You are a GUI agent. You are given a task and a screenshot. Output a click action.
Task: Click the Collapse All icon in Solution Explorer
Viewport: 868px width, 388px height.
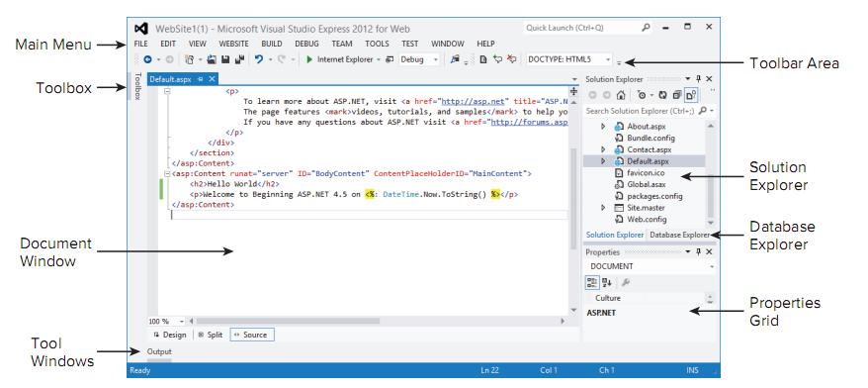pos(677,95)
